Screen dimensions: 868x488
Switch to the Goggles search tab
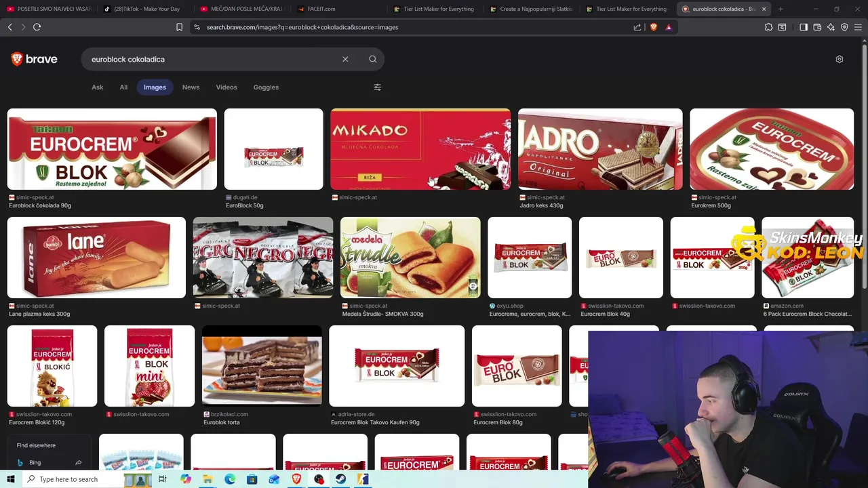266,87
